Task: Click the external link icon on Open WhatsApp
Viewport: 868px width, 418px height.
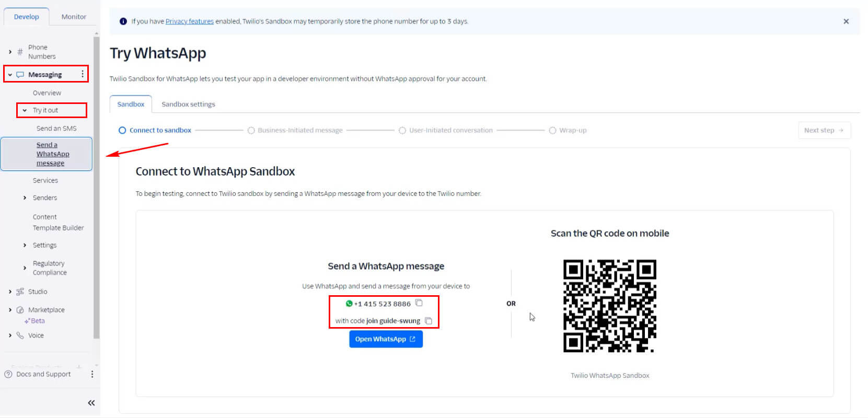Action: pyautogui.click(x=412, y=339)
